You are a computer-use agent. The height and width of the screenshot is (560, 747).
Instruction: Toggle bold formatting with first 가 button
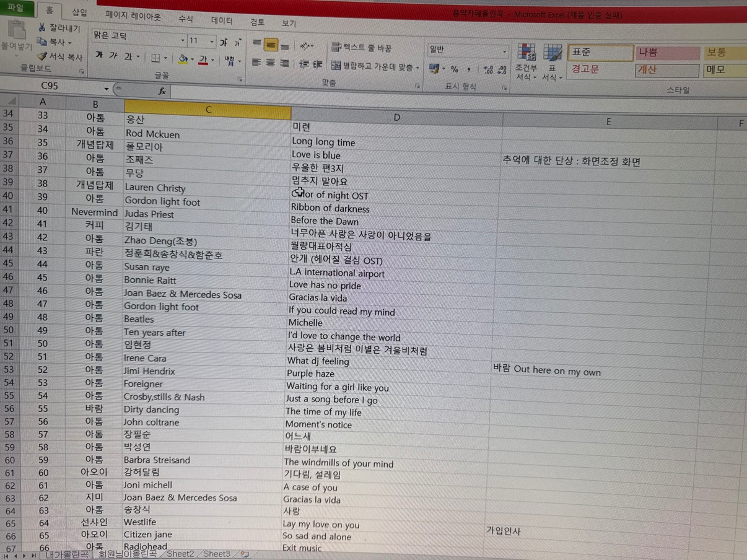pyautogui.click(x=98, y=56)
